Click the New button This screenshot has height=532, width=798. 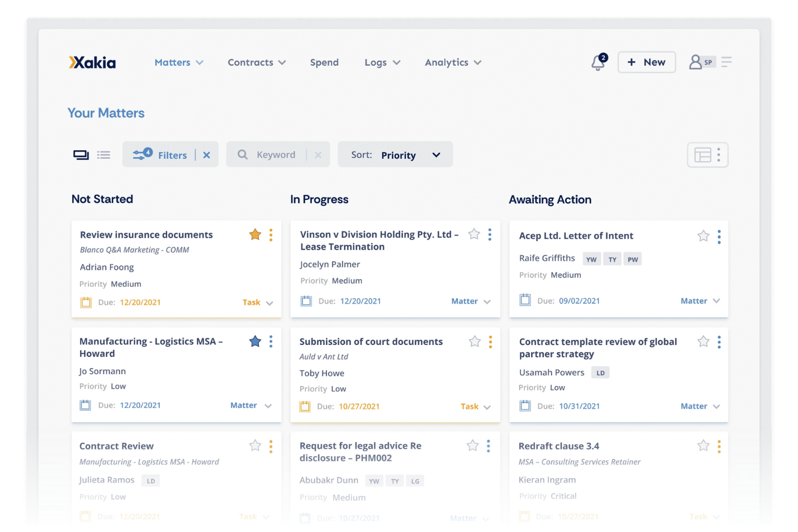[x=646, y=62]
